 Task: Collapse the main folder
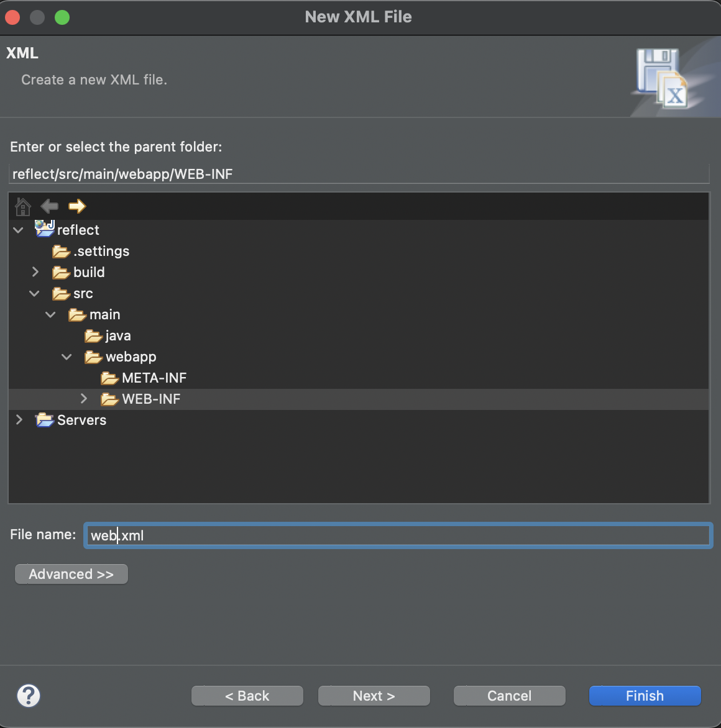[x=50, y=314]
